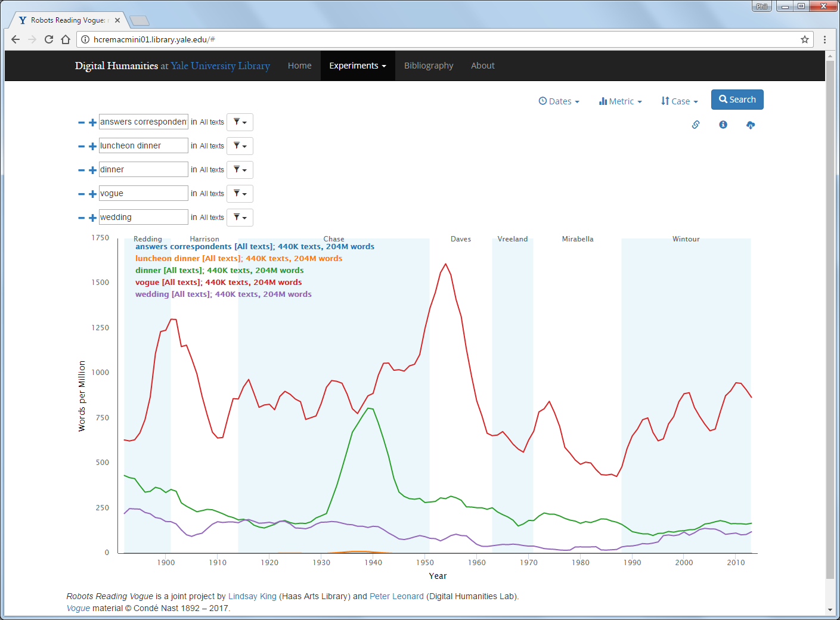Open the Bibliography page
The width and height of the screenshot is (840, 620).
429,66
